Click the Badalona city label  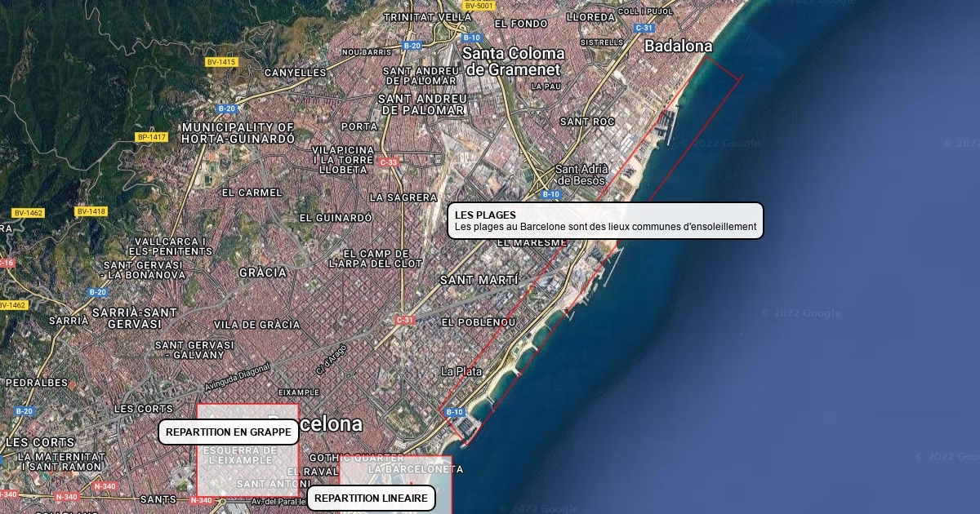click(678, 47)
